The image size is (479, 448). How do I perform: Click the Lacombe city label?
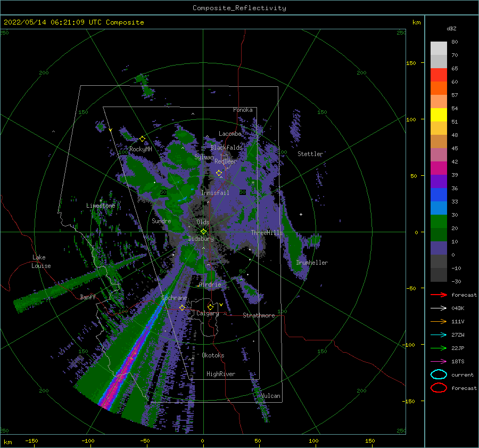click(x=230, y=134)
